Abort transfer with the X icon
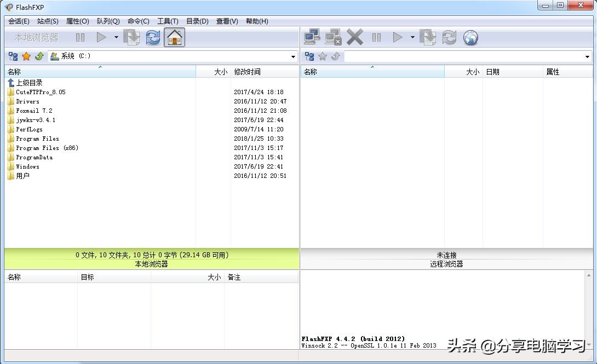This screenshot has height=364, width=597. (355, 37)
